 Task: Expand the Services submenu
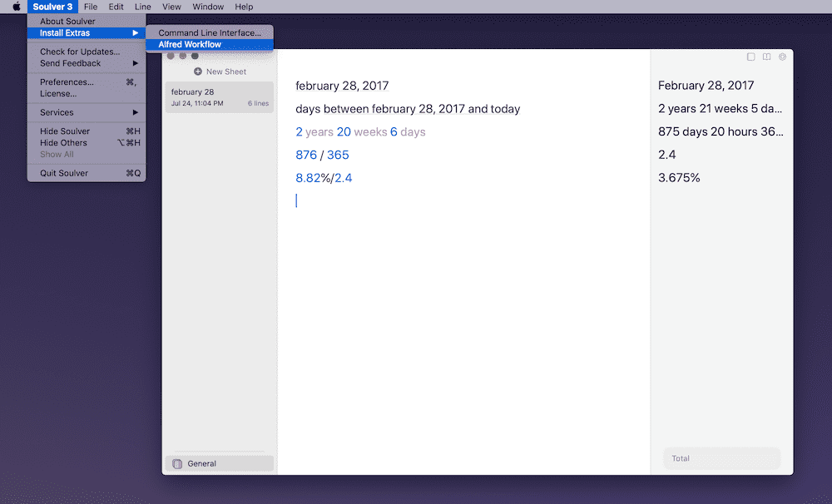click(87, 112)
